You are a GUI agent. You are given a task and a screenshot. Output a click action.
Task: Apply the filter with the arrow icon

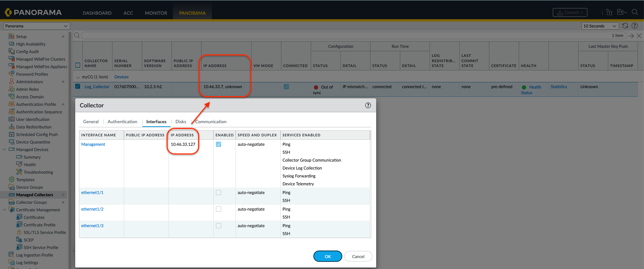click(x=631, y=36)
